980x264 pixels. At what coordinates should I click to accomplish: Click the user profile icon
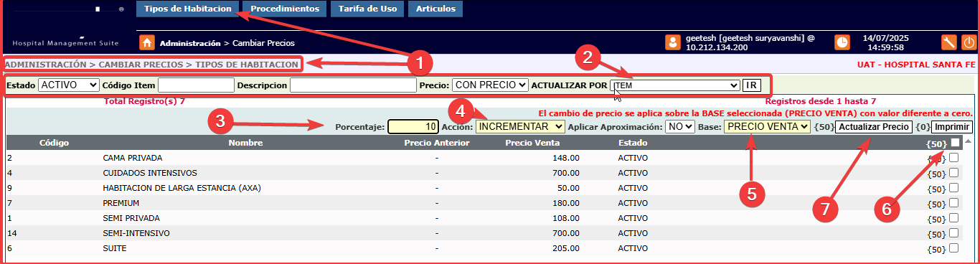click(x=673, y=42)
